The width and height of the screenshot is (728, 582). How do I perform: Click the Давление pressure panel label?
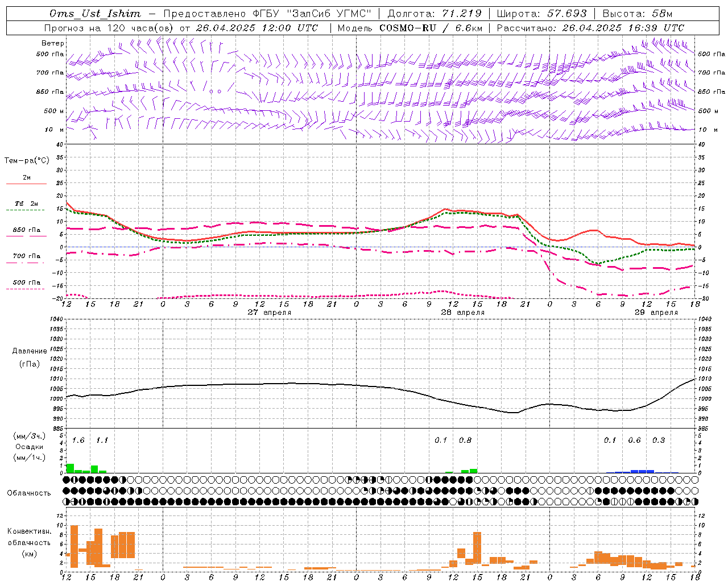(30, 351)
